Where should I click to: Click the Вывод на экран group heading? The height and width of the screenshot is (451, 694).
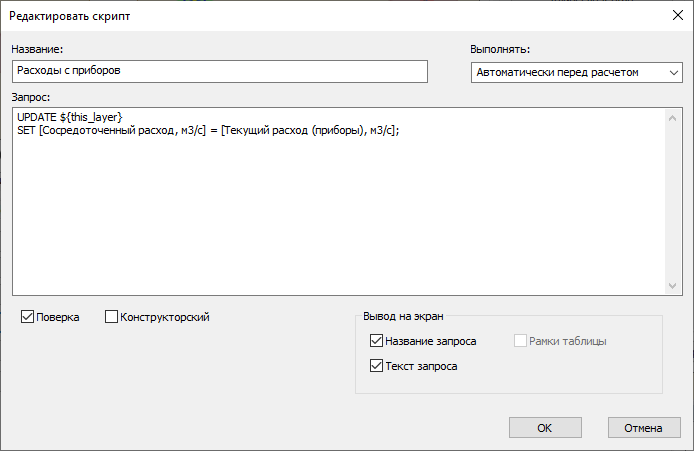400,318
